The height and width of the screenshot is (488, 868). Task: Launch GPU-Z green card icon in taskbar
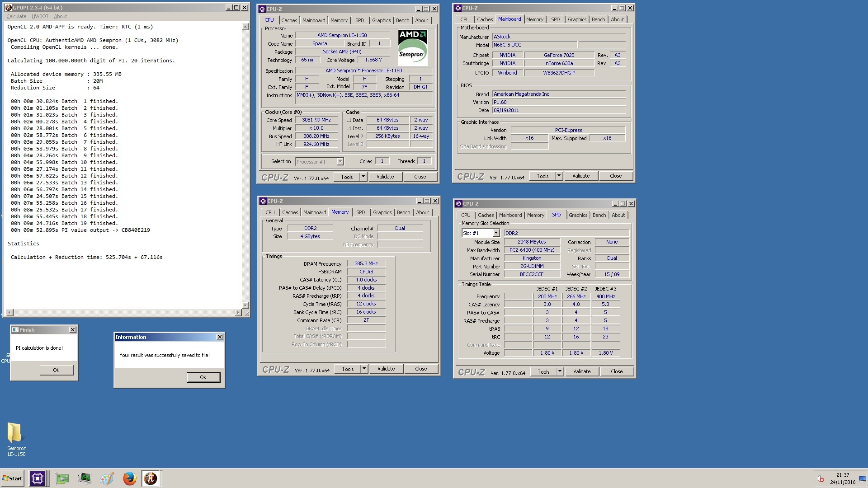(x=62, y=478)
